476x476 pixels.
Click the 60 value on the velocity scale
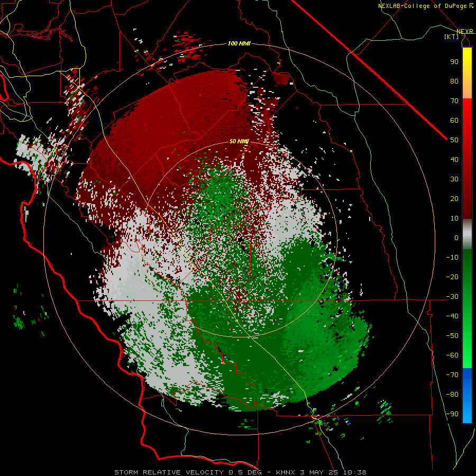pyautogui.click(x=454, y=120)
